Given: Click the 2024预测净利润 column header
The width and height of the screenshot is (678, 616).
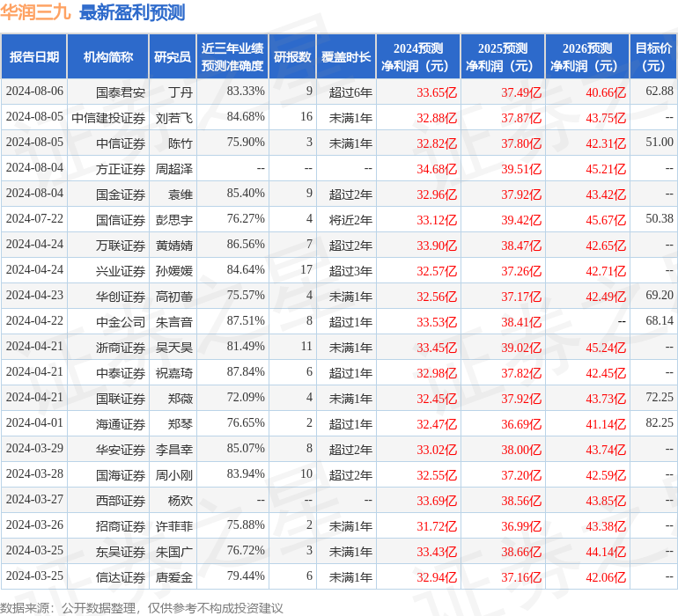Looking at the screenshot, I should 418,56.
